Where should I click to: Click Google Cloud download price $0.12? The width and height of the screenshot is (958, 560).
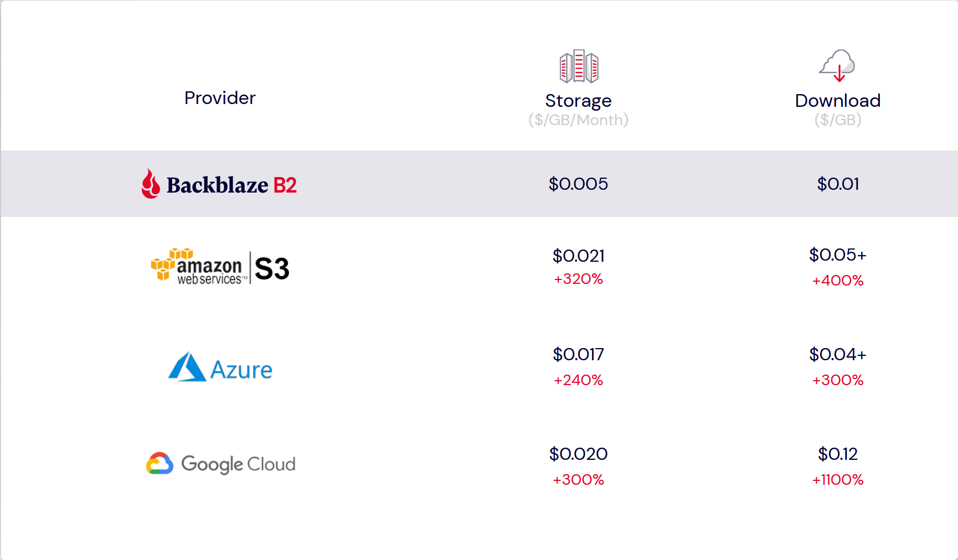[x=838, y=454]
